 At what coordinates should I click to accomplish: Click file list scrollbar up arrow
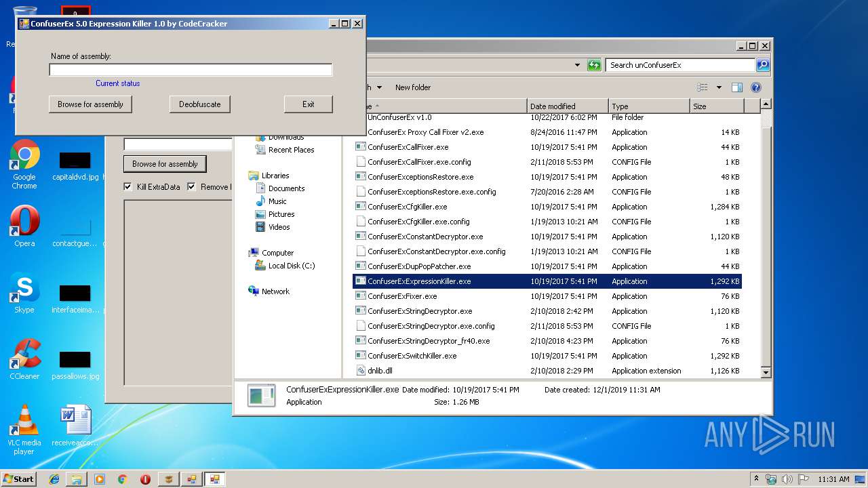766,104
